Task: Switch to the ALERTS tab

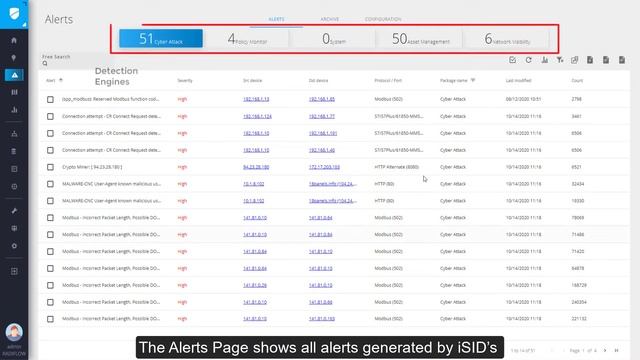Action: pos(276,19)
